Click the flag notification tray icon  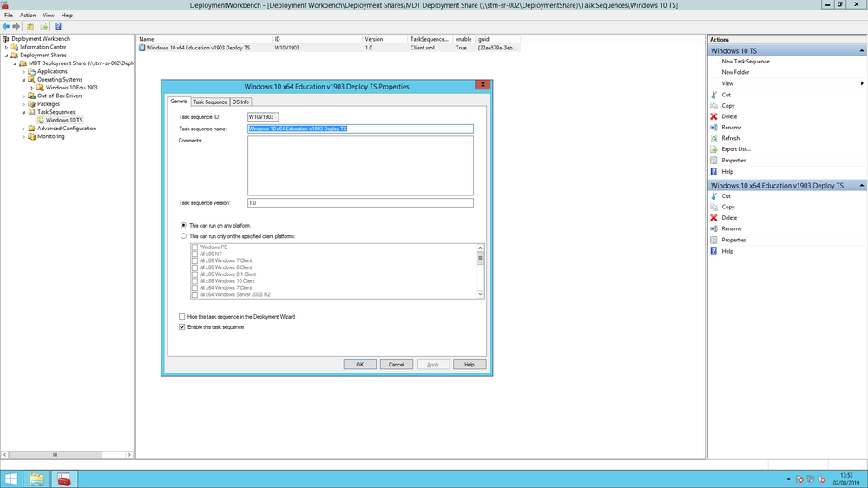(799, 479)
